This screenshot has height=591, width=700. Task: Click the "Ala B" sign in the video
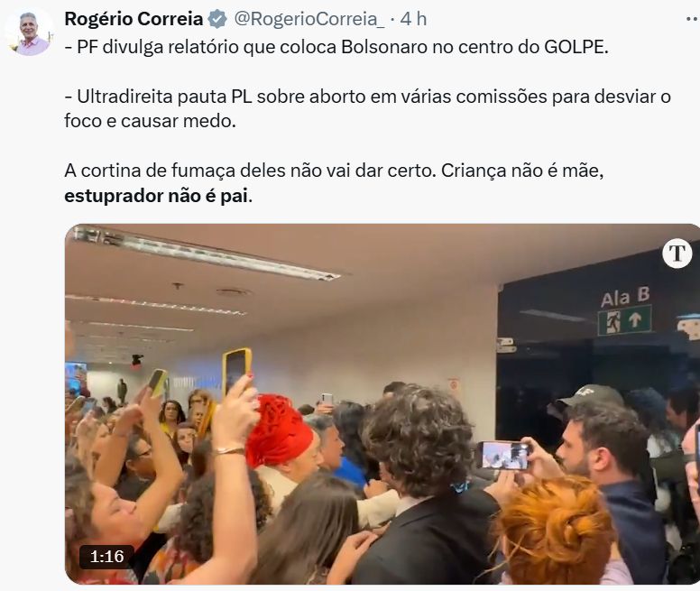(x=625, y=297)
